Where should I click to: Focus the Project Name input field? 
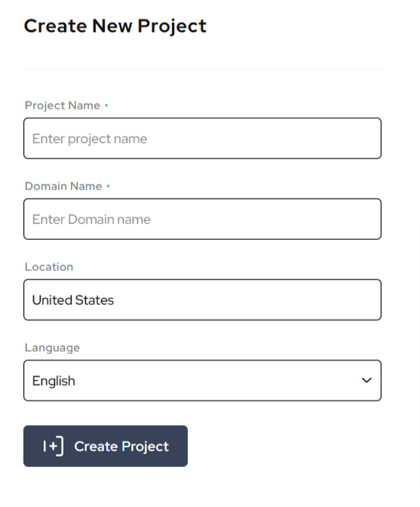click(x=202, y=138)
